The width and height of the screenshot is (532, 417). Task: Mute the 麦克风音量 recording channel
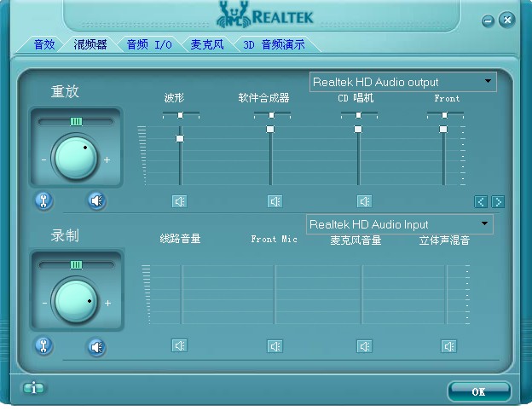pos(364,346)
